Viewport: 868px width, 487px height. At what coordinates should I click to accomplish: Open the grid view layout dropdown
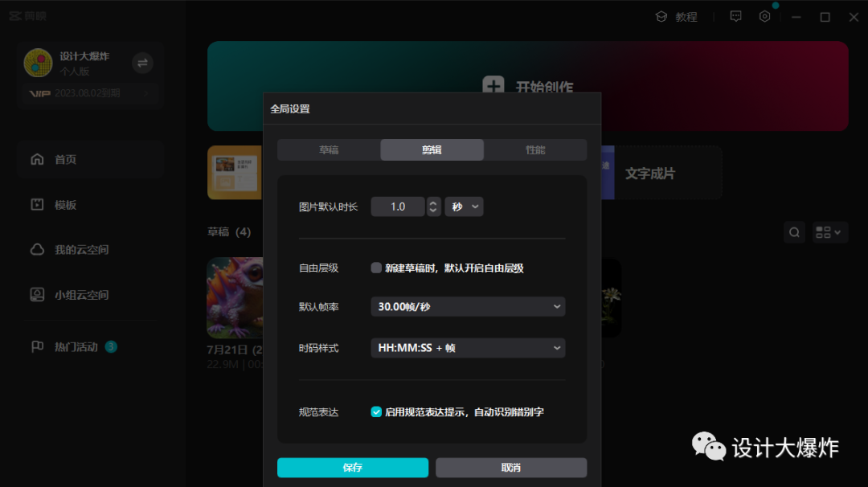point(830,232)
